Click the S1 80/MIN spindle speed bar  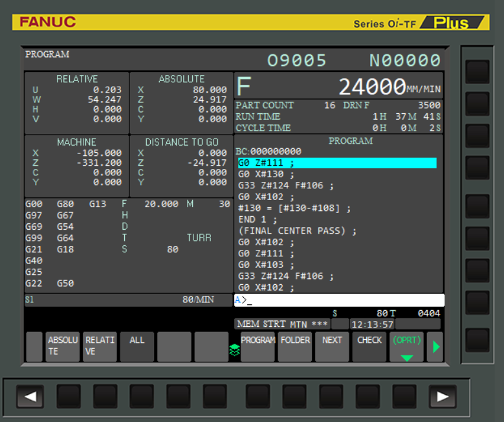coord(128,300)
